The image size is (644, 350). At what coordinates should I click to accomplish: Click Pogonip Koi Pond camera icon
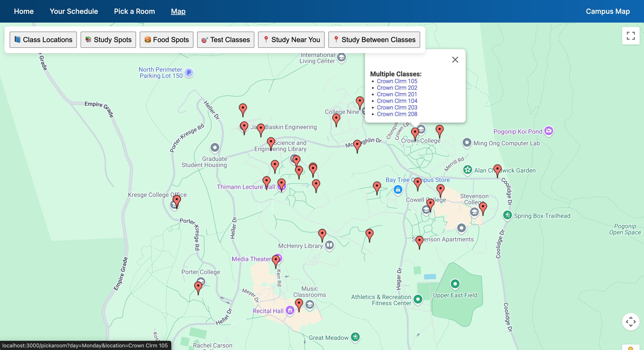(548, 130)
